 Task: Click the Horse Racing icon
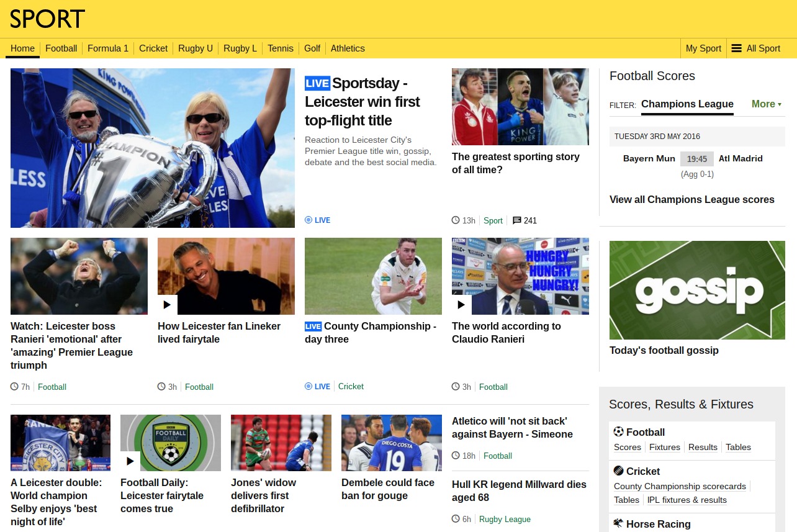tap(617, 524)
